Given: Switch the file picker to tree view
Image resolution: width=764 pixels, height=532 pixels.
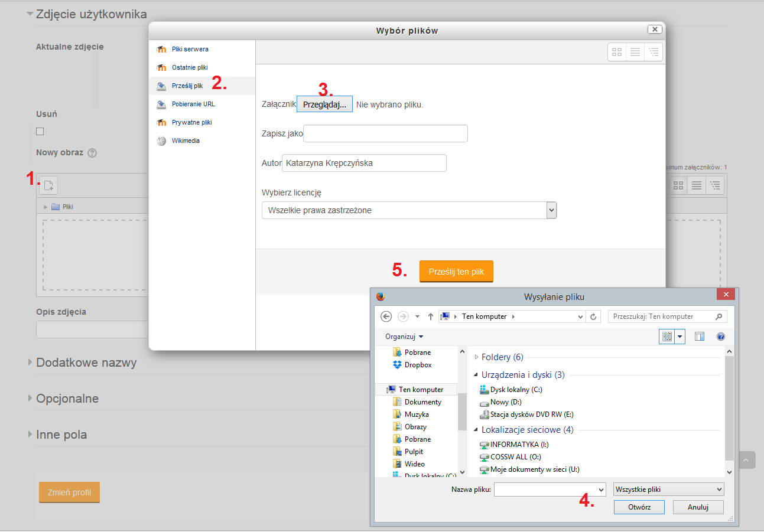Looking at the screenshot, I should click(654, 52).
